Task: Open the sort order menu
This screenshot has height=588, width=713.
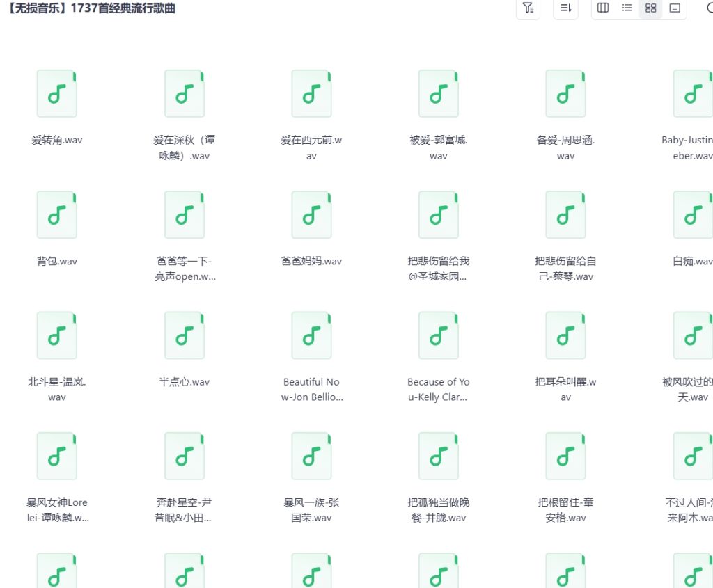Action: 565,8
